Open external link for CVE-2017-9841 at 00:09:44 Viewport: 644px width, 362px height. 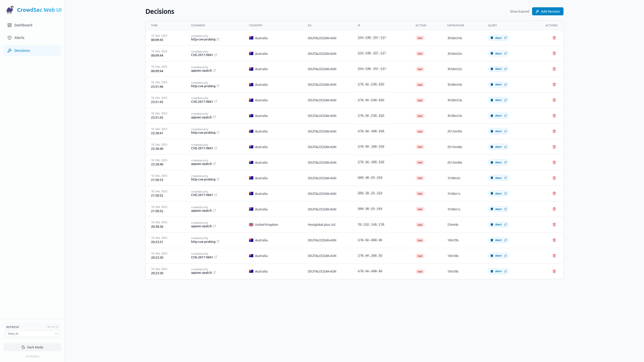coord(216,55)
